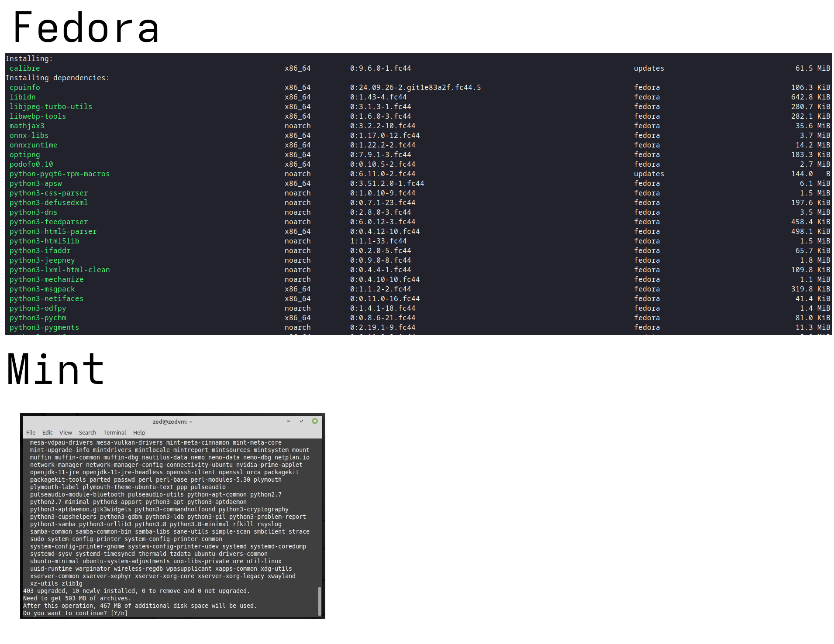Open the Search menu
The image size is (834, 644).
tap(87, 432)
